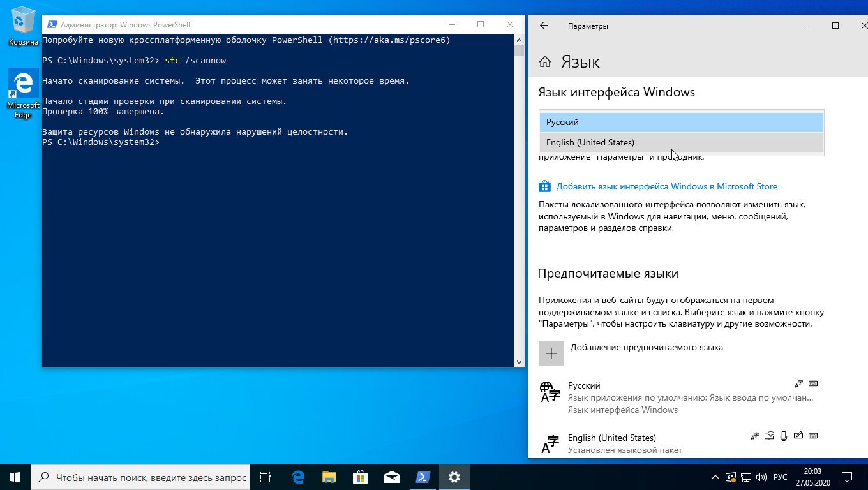The height and width of the screenshot is (490, 868).
Task: Click the handwriting icon on the English row
Action: [798, 436]
